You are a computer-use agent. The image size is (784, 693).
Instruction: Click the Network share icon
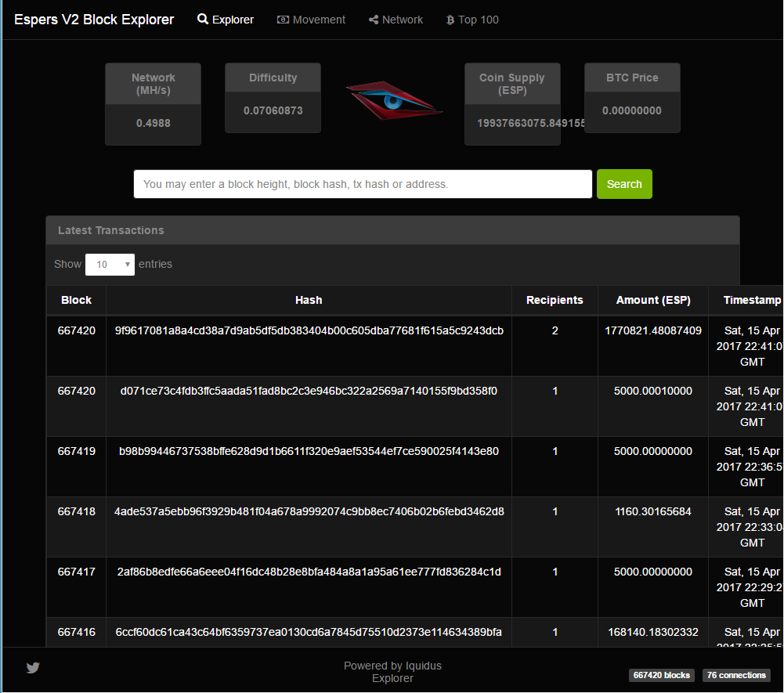click(373, 20)
